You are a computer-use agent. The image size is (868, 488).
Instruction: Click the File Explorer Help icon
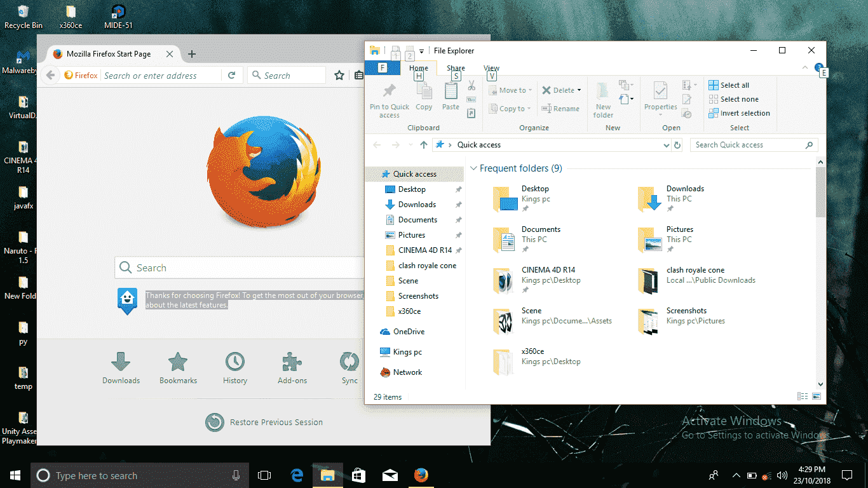click(819, 67)
